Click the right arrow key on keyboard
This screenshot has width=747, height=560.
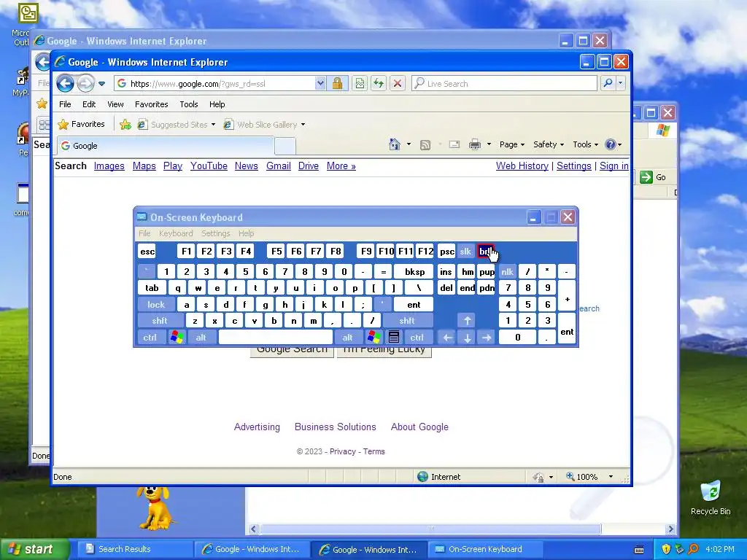tap(487, 338)
